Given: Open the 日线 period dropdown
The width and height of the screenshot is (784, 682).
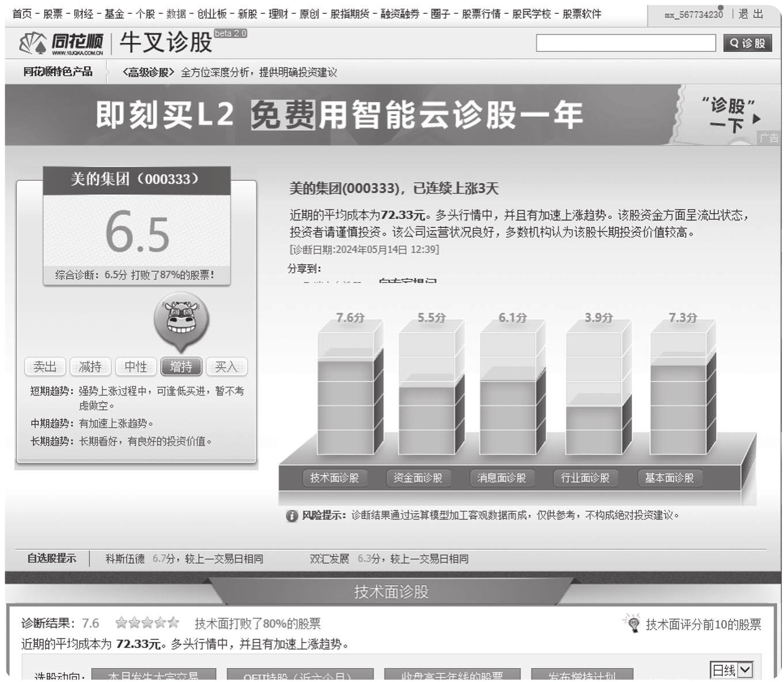Looking at the screenshot, I should [731, 670].
